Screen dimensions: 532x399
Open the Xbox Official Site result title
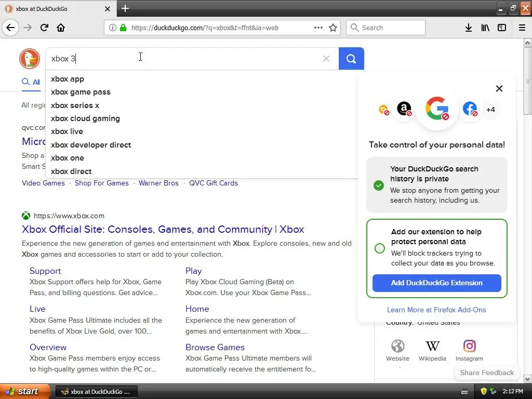(x=163, y=229)
